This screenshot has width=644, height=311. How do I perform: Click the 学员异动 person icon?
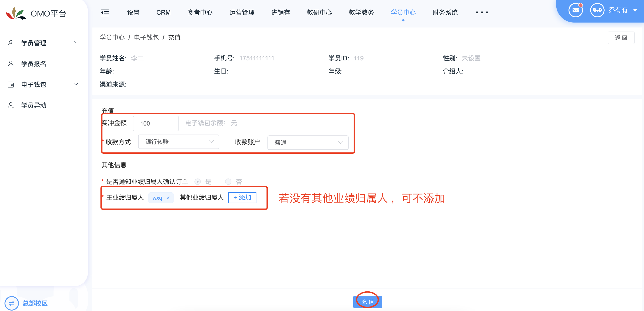11,105
